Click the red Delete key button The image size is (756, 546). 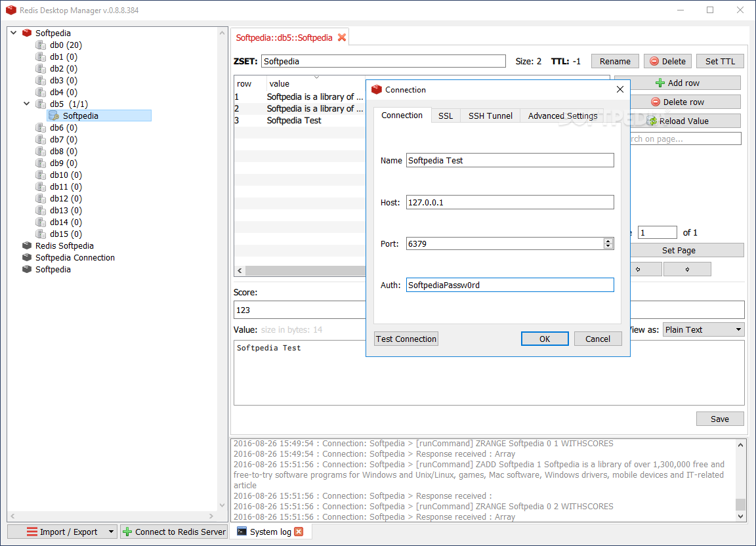click(668, 61)
